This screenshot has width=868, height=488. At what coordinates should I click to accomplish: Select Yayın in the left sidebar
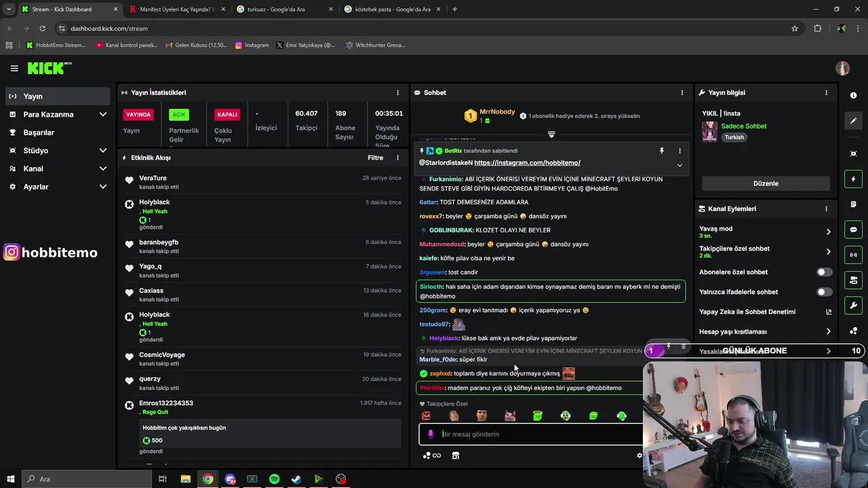[x=58, y=96]
